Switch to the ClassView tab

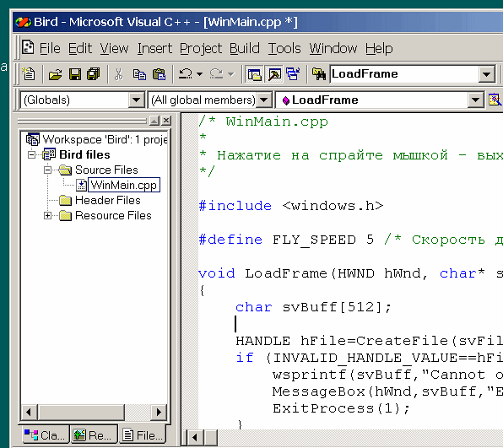[x=45, y=435]
